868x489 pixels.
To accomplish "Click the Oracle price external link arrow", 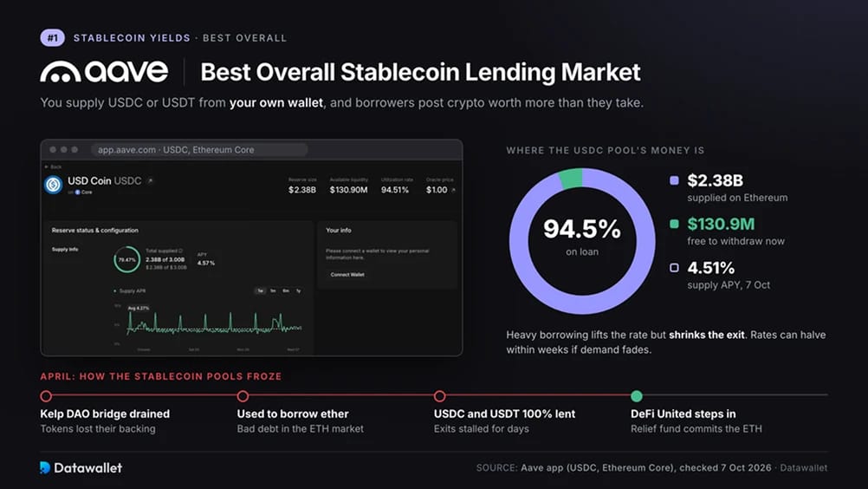I will (x=453, y=190).
